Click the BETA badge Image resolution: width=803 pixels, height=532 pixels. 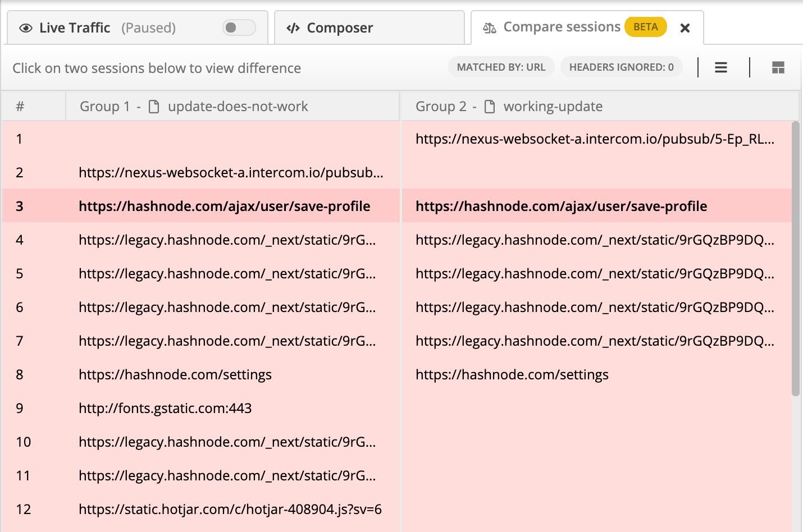coord(646,27)
